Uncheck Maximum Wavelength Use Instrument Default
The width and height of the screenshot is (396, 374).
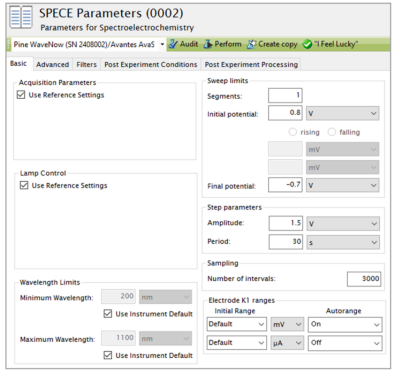tap(108, 355)
